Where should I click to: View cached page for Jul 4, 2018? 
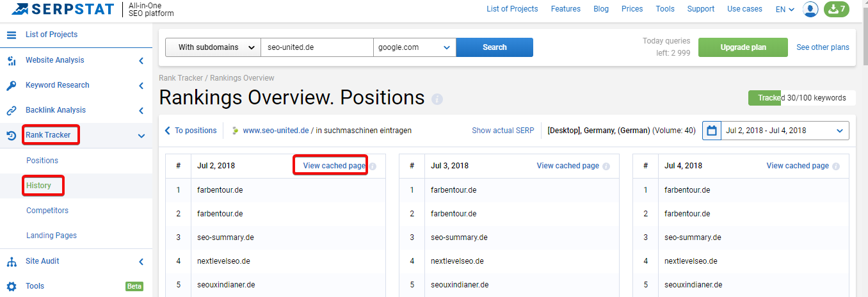798,166
